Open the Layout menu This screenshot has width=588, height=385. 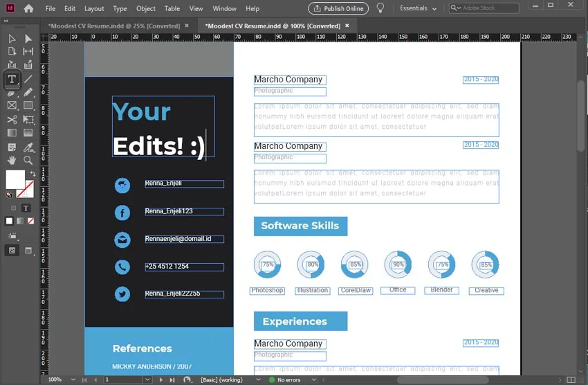[x=94, y=8]
